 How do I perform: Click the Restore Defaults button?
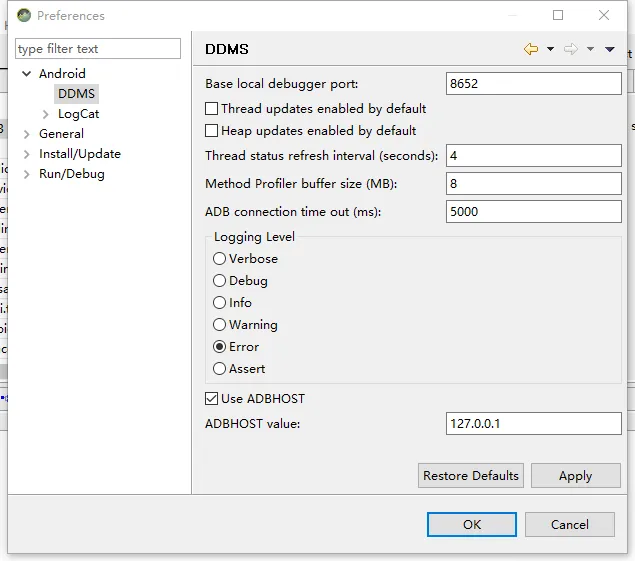[470, 475]
